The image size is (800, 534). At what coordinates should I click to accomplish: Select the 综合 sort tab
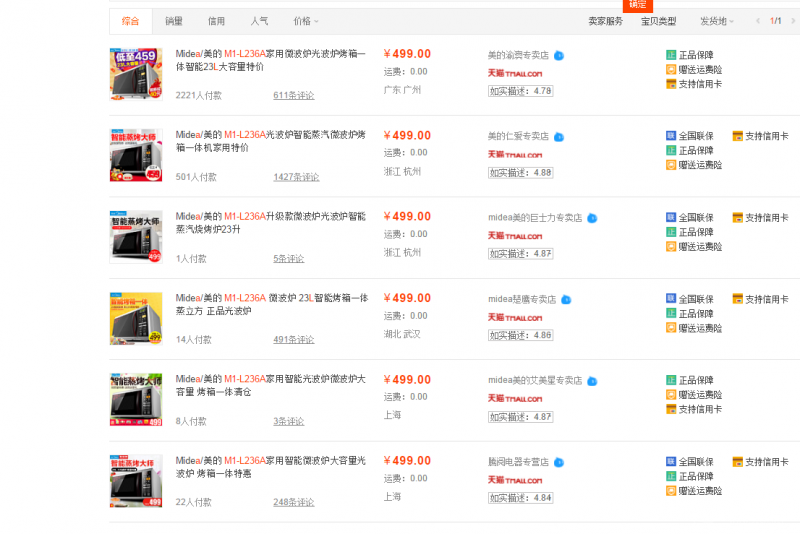point(131,21)
